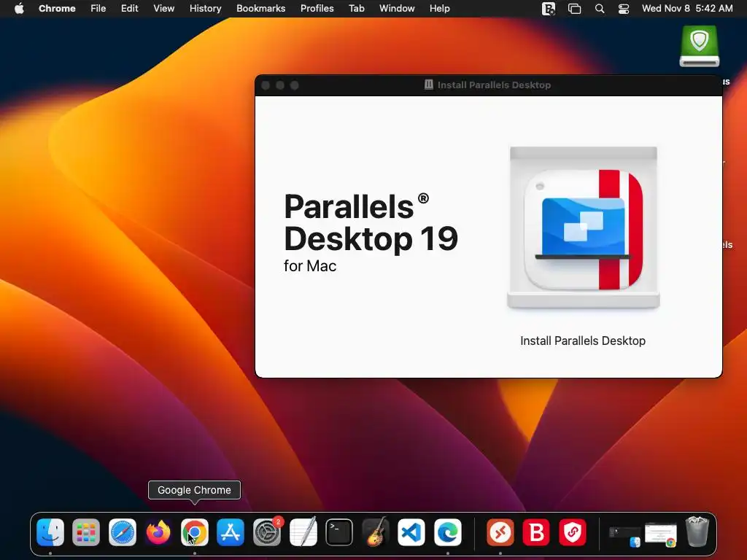
Task: Open the Apple menu
Action: [x=19, y=8]
